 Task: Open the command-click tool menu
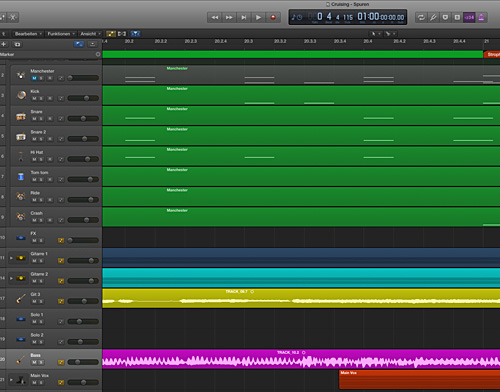pos(390,34)
